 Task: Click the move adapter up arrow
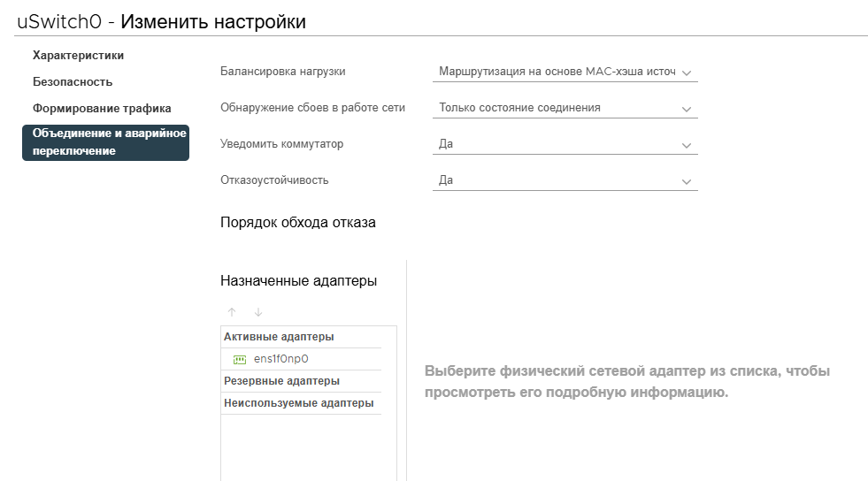(232, 312)
